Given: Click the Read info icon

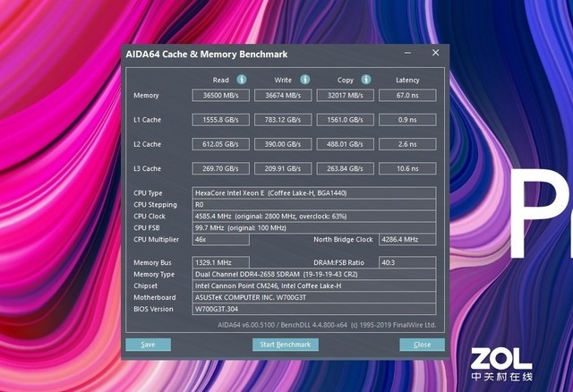Looking at the screenshot, I should point(241,80).
